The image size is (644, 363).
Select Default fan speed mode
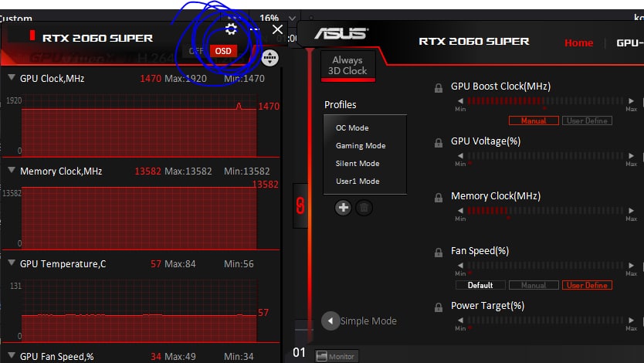480,285
